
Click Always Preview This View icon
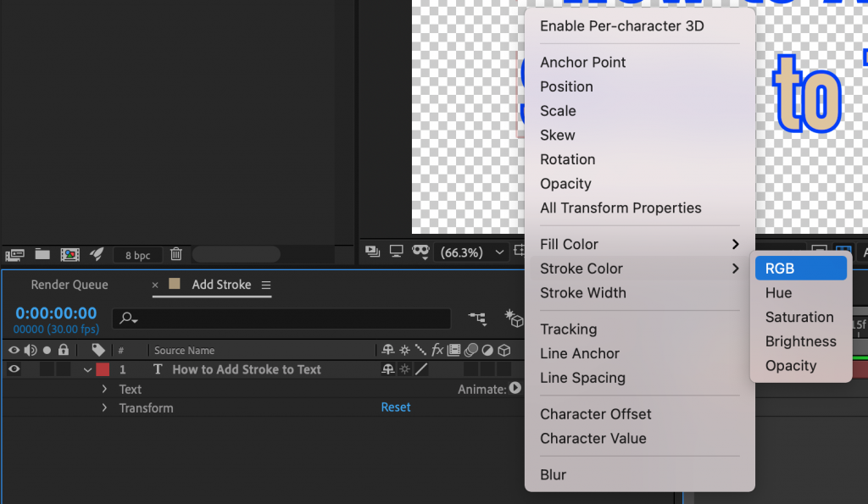click(373, 252)
